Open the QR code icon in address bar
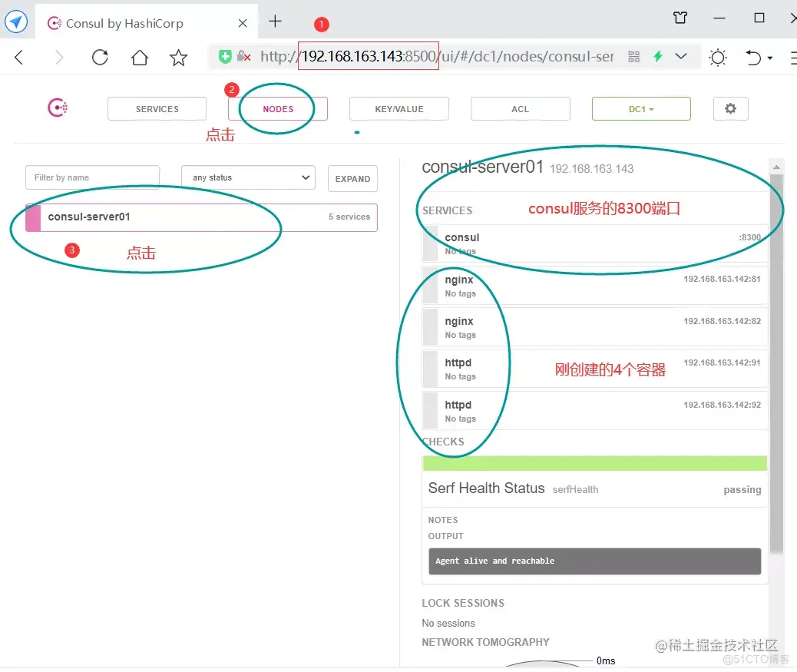 (x=634, y=56)
